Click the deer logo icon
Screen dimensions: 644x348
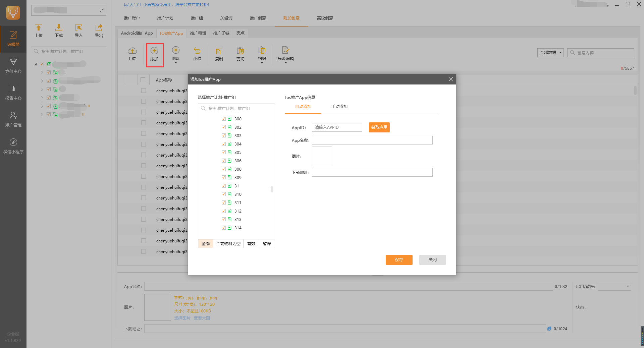(x=13, y=13)
